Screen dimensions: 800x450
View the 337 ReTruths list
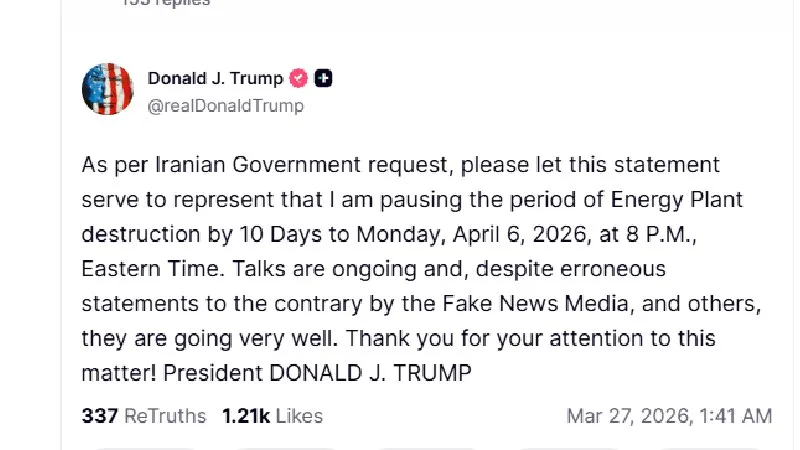(x=143, y=416)
